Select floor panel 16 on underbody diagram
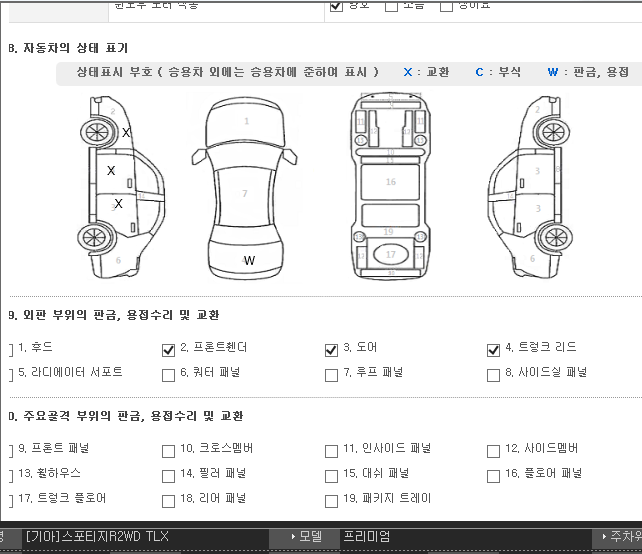Viewport: 642px width, 554px height. point(390,182)
